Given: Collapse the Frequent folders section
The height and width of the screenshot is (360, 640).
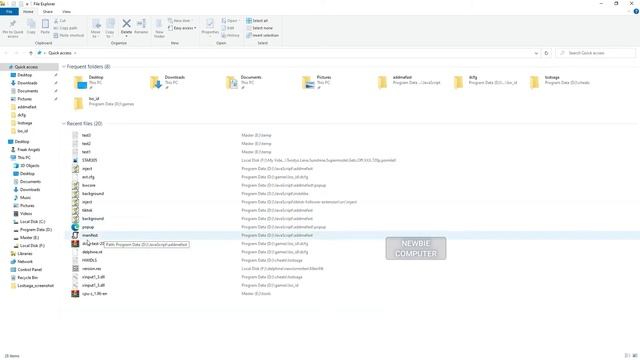Looking at the screenshot, I should 64,67.
